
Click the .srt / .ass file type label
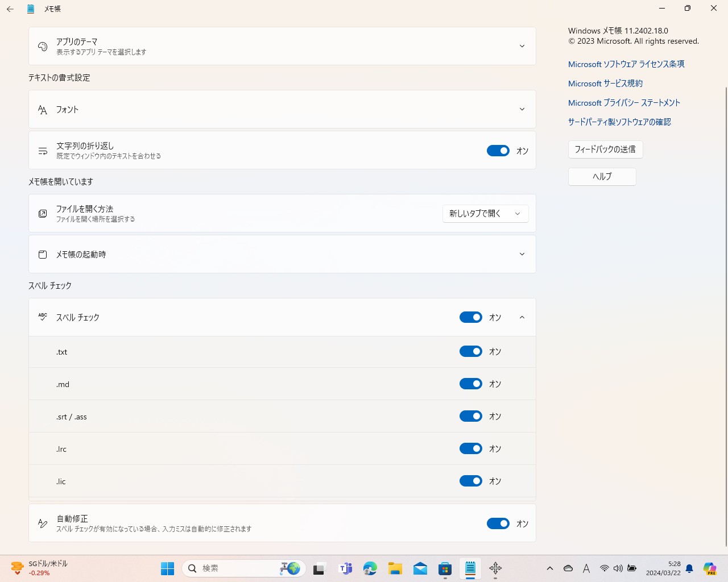[71, 417]
